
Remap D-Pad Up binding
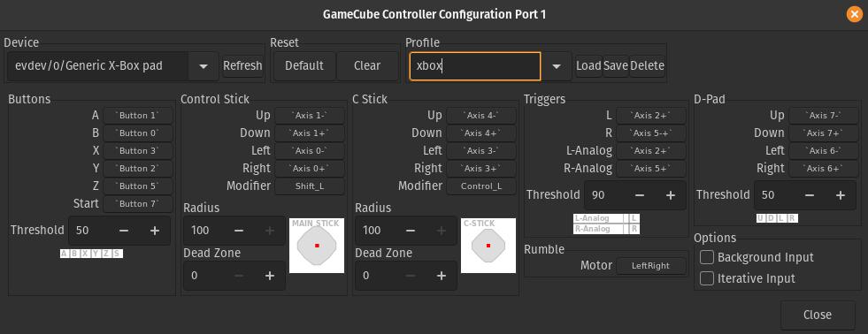pyautogui.click(x=823, y=116)
